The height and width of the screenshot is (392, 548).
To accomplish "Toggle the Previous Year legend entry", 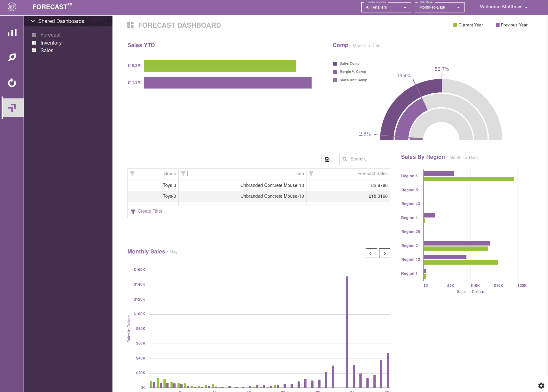I will click(511, 25).
